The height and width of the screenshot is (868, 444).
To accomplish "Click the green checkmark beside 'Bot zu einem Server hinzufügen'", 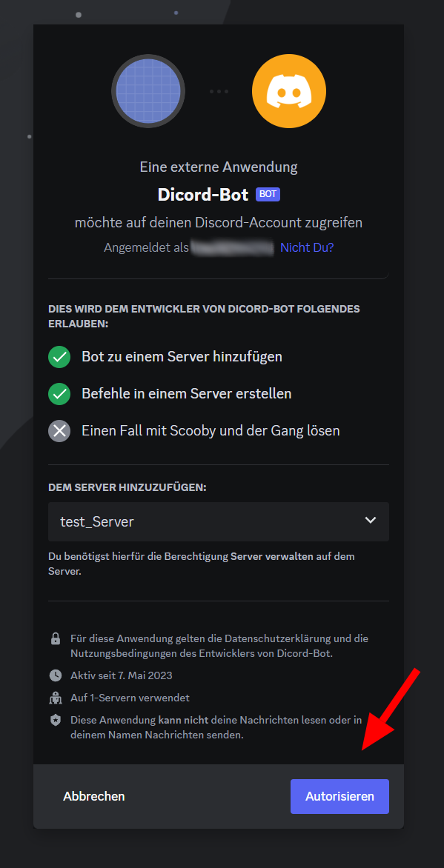I will click(x=59, y=356).
